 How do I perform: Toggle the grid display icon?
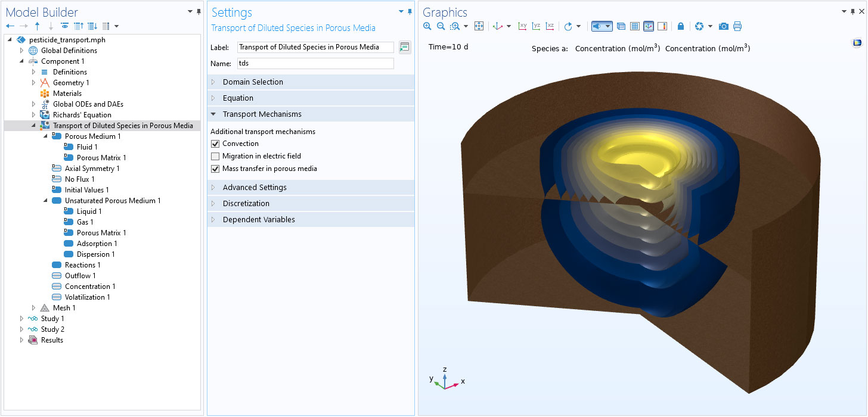[635, 26]
